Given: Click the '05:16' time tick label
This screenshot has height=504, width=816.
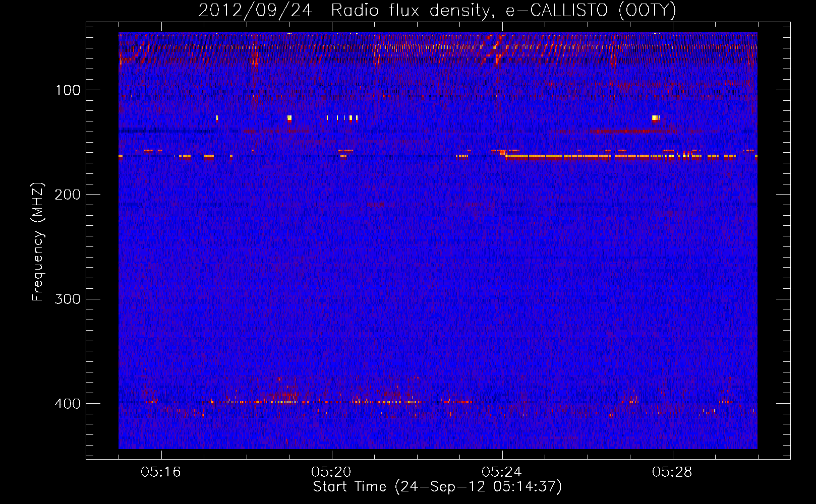Looking at the screenshot, I should pos(161,472).
